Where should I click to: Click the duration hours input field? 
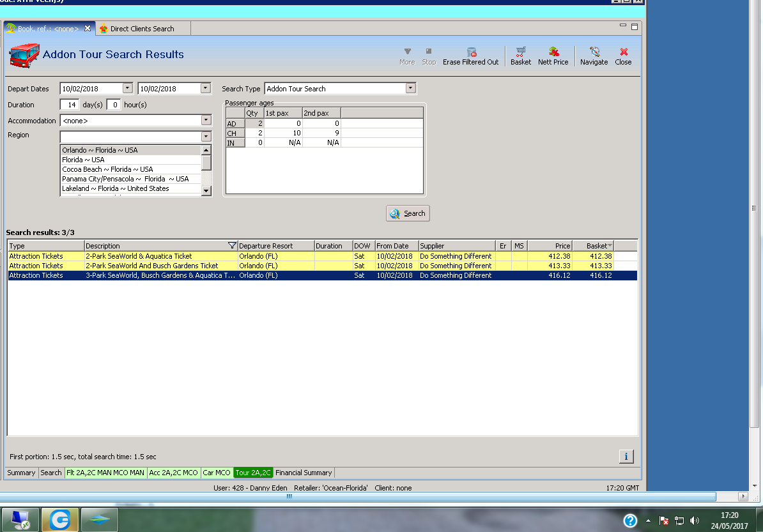tap(113, 105)
